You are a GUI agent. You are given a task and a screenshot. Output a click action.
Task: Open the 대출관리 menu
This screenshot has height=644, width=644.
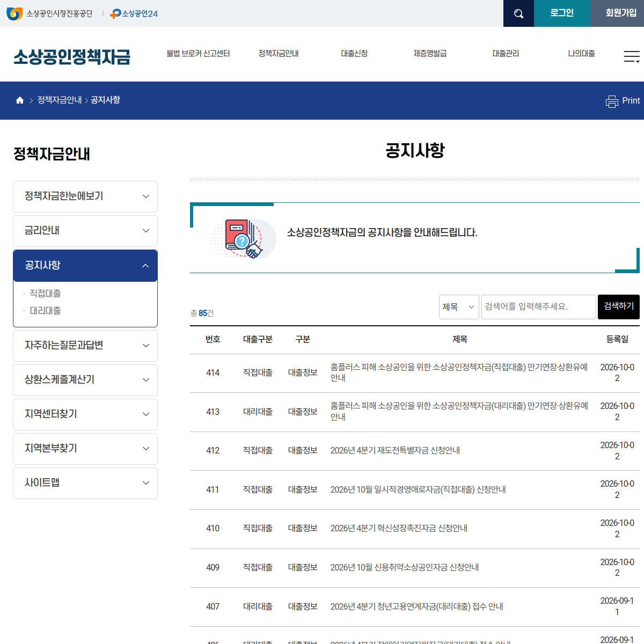pyautogui.click(x=506, y=54)
